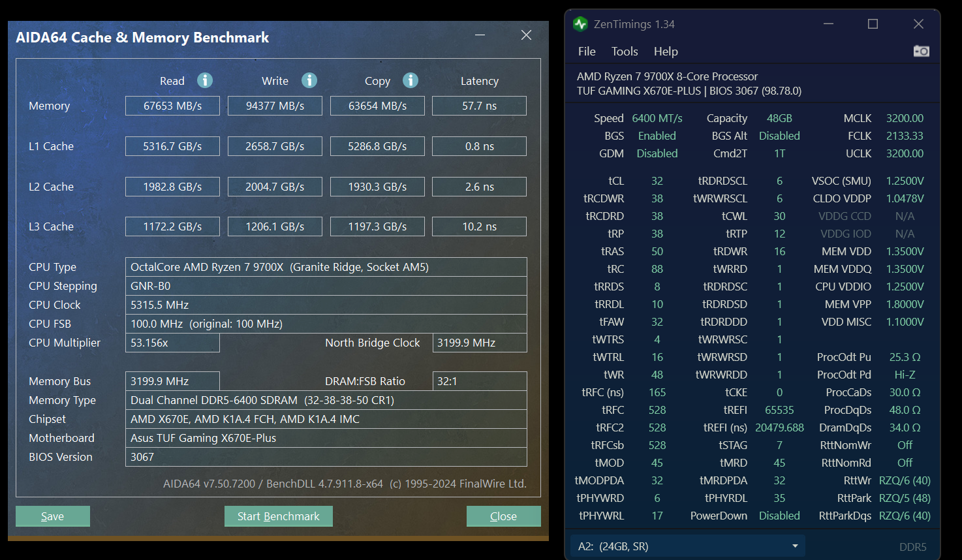Image resolution: width=962 pixels, height=560 pixels.
Task: Click the L3 Cache Write 1206.1 GB/s field
Action: (275, 226)
